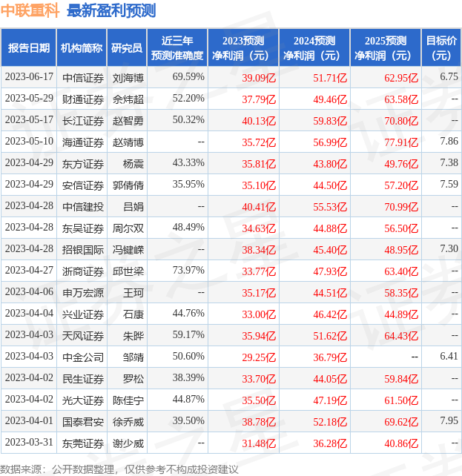Click the 69.62亿 forecast value
This screenshot has height=476, width=462.
pyautogui.click(x=401, y=423)
